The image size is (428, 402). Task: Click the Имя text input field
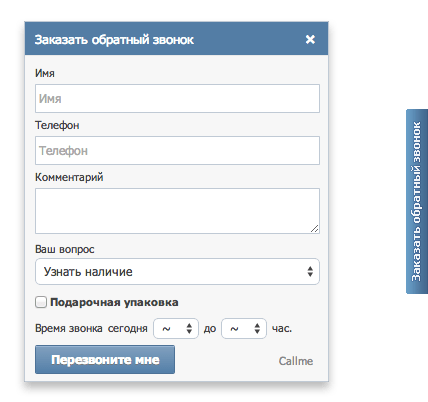coord(177,98)
